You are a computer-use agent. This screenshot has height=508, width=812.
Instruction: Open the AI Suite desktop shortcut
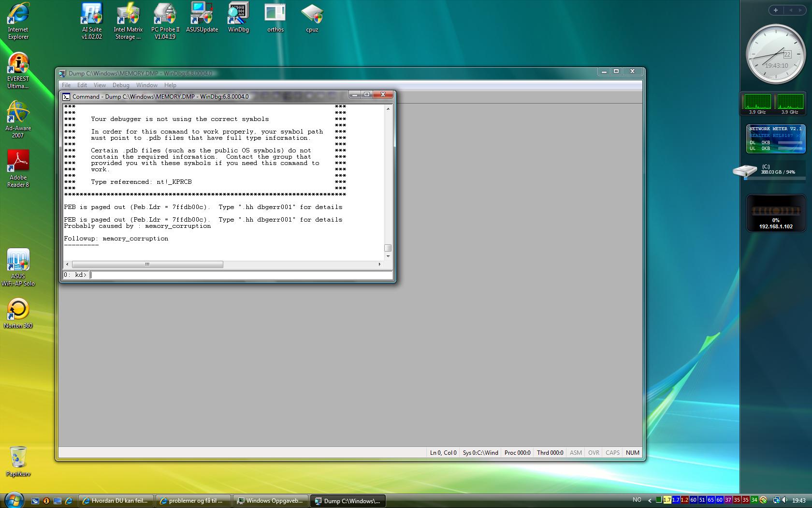[x=91, y=15]
